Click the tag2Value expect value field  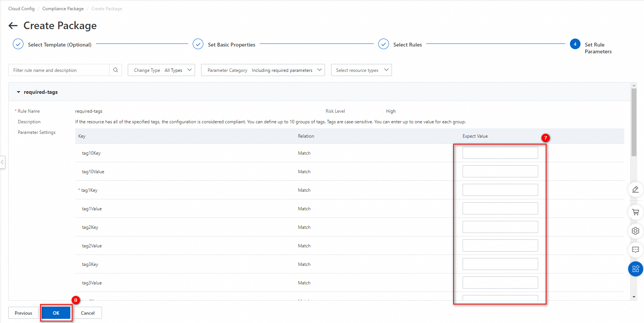[x=500, y=245]
